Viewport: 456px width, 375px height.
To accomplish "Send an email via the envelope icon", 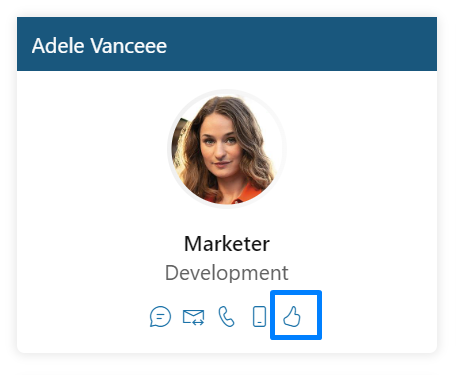I will (x=194, y=317).
